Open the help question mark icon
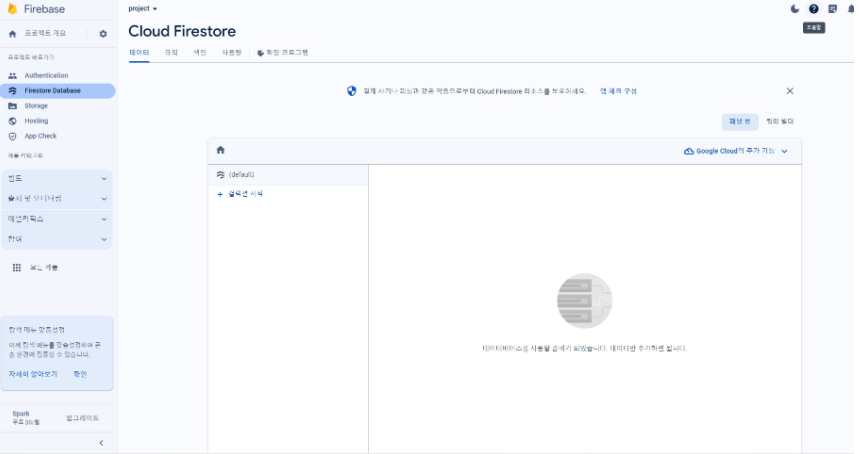Viewport: 859px width, 454px height. [814, 9]
